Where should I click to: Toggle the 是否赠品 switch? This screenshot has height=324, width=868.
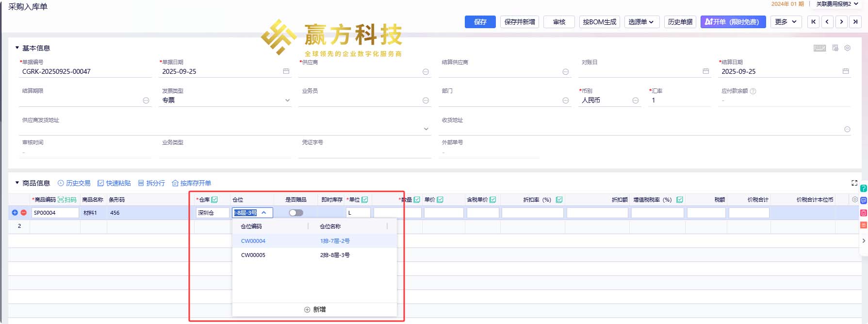click(x=296, y=213)
